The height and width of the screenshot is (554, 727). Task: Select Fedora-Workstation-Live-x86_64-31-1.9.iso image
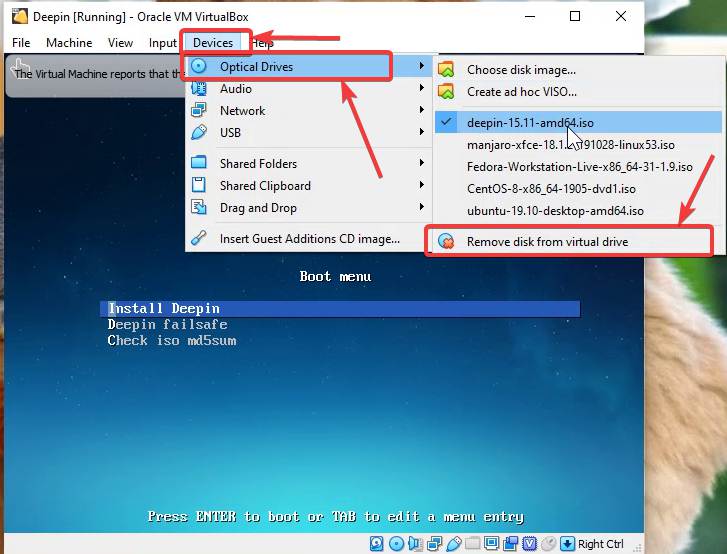(578, 166)
